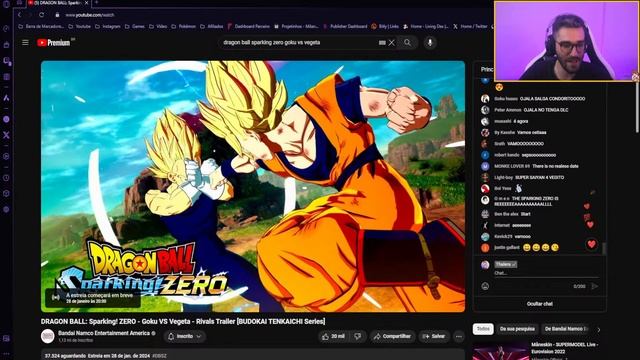Open the on-screen keyboard icon in search

pos(382,42)
